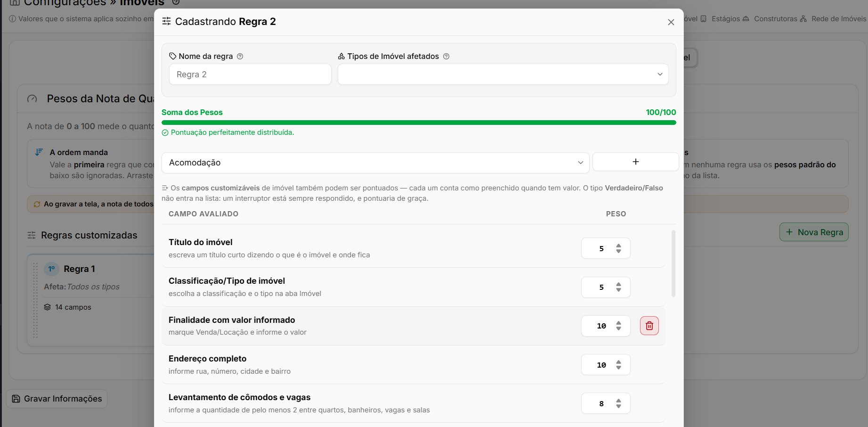Click the Título do imóvel row label

[x=201, y=242]
